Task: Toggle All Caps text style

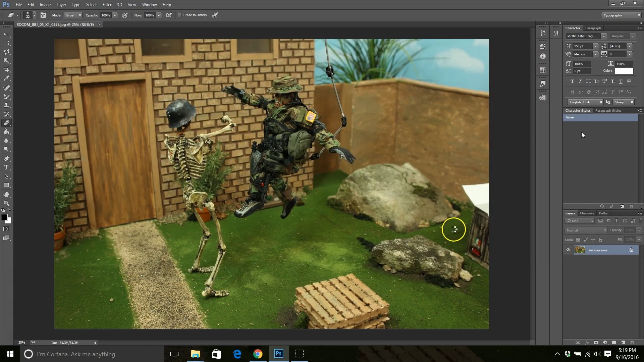Action: (x=588, y=81)
